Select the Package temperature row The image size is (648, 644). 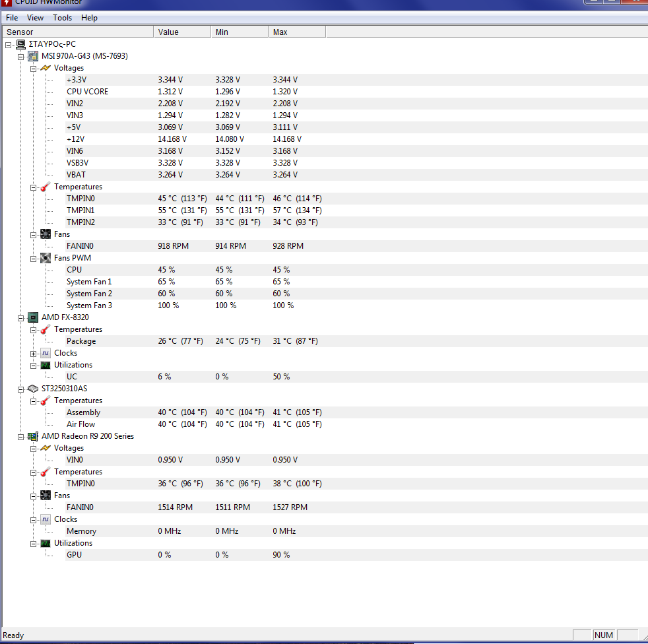pyautogui.click(x=356, y=341)
